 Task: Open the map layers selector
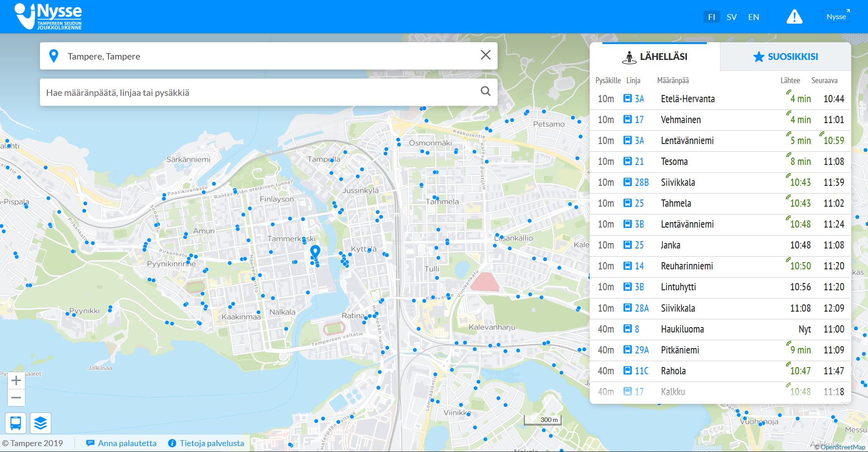pyautogui.click(x=40, y=423)
